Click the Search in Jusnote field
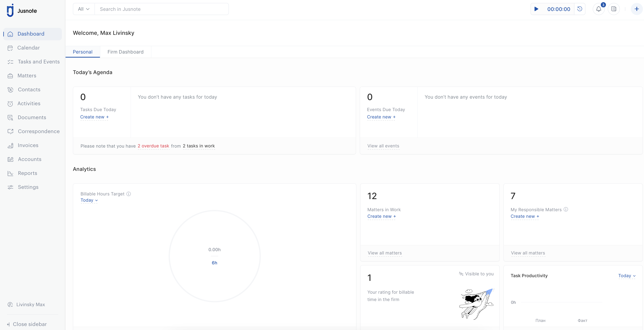The width and height of the screenshot is (644, 330). tap(161, 9)
